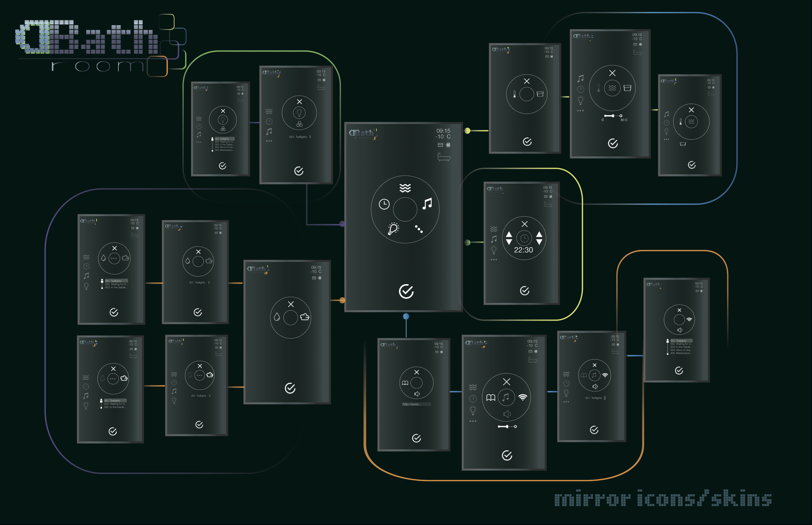Open the '001. Twilights' dropdown on the light bulb screen
This screenshot has width=812, height=525.
coord(300,137)
